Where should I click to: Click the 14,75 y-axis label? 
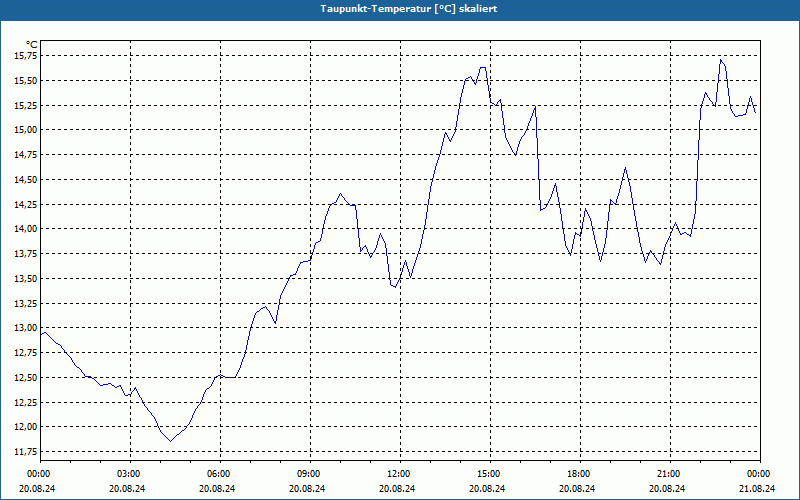tap(26, 155)
